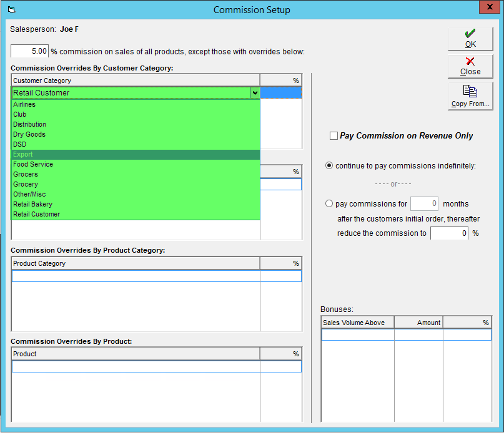504x433 pixels.
Task: Click the Product column header
Action: coord(136,354)
